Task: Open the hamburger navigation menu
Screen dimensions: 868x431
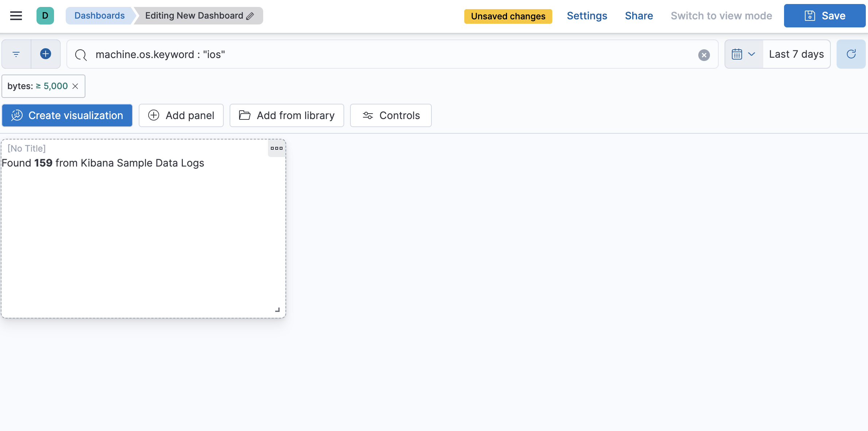Action: click(16, 16)
